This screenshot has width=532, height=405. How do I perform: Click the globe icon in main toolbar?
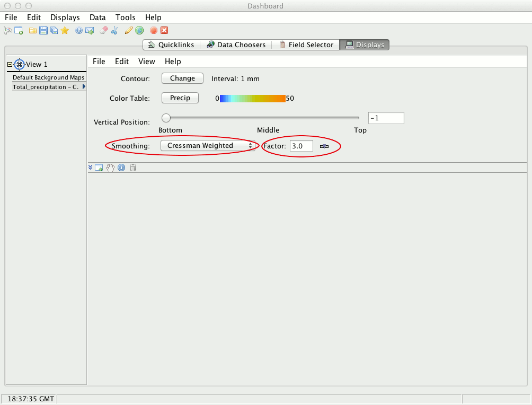139,31
